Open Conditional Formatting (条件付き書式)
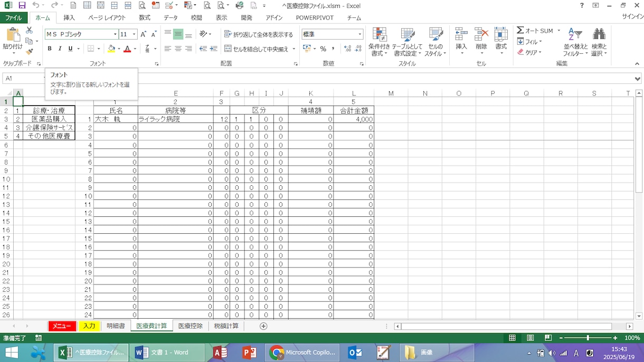The width and height of the screenshot is (644, 362). 380,42
